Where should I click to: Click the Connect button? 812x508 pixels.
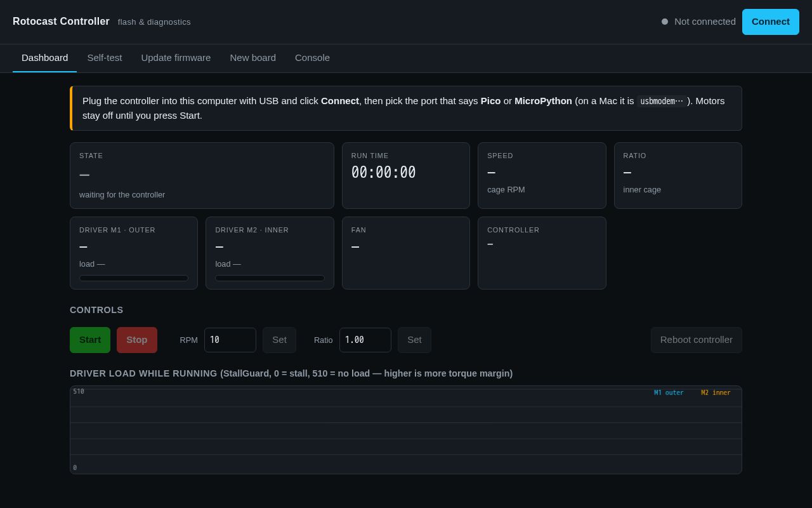tap(771, 22)
